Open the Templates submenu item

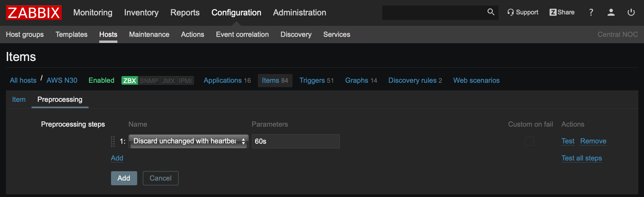pyautogui.click(x=71, y=35)
